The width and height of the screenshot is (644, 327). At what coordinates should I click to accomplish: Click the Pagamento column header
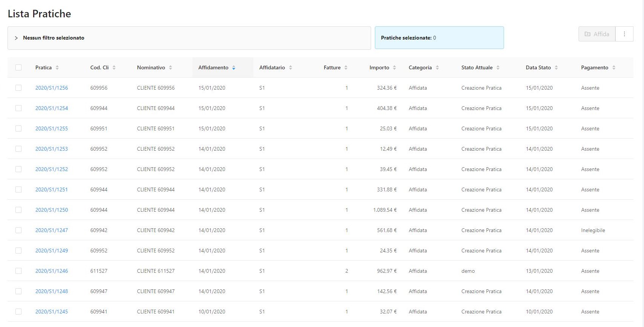click(x=594, y=68)
